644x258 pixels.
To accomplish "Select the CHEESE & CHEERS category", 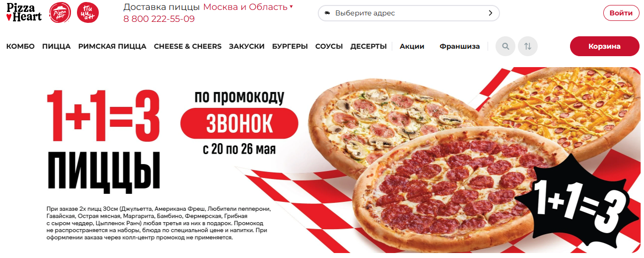I will coord(188,46).
